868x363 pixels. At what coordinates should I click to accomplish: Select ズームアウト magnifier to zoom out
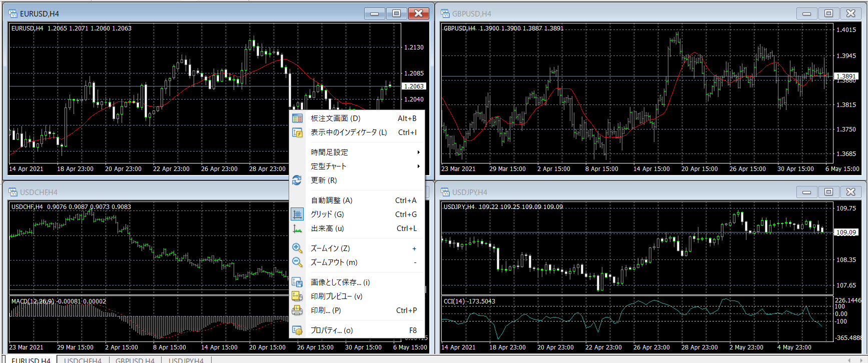click(297, 262)
